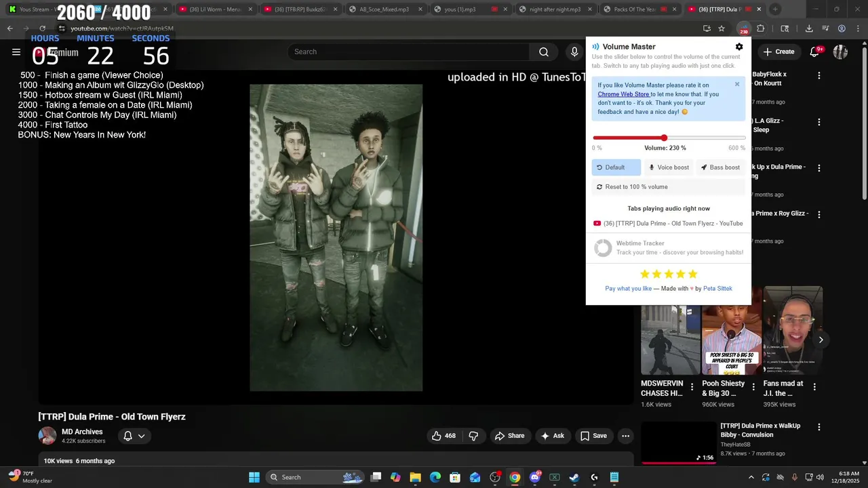
Task: Open Pooh Shiesty & Big 30 short thumbnail
Action: click(731, 340)
